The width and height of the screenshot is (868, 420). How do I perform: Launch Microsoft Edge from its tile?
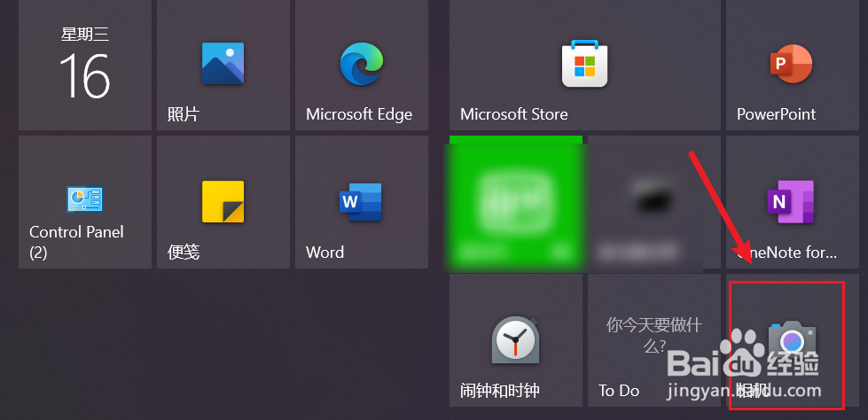click(x=362, y=65)
